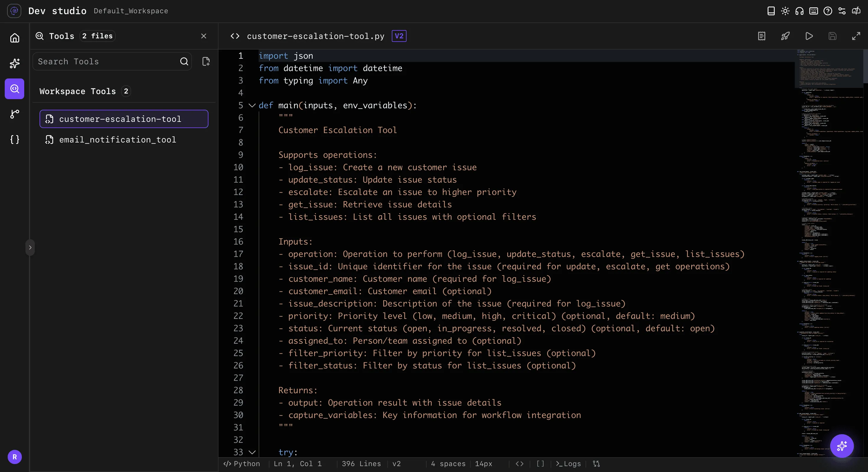Viewport: 868px width, 472px height.
Task: Expand the editor to fullscreen
Action: coord(856,36)
